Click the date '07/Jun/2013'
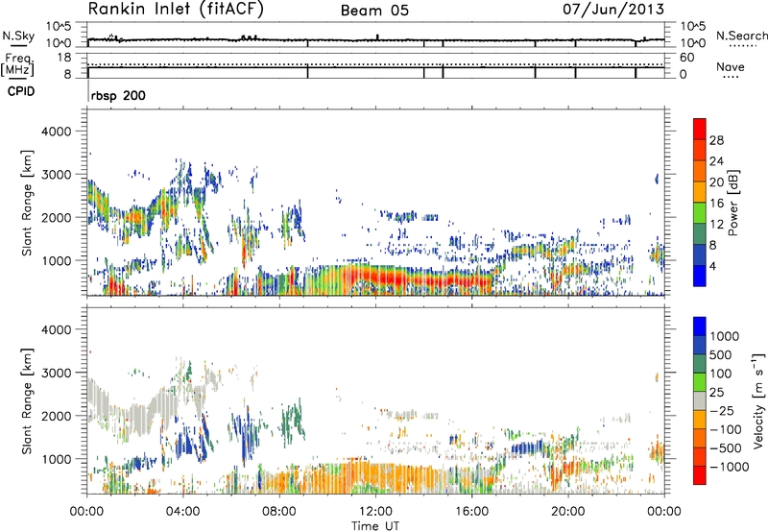The width and height of the screenshot is (768, 532). click(613, 9)
